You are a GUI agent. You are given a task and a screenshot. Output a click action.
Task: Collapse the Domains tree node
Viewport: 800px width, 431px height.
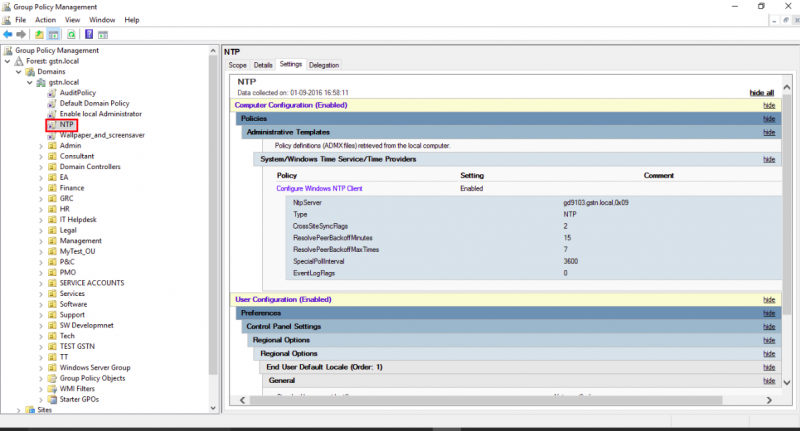pyautogui.click(x=18, y=72)
